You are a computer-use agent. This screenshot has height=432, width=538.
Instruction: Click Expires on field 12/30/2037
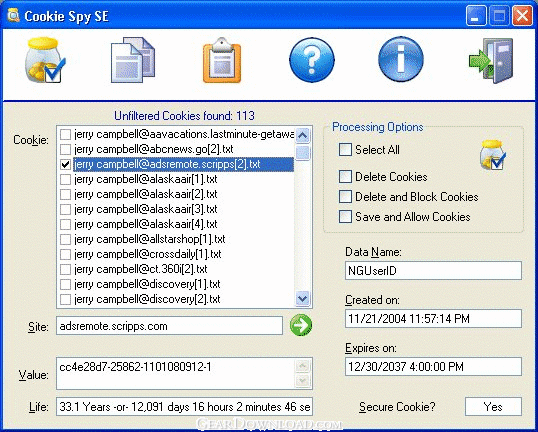point(433,366)
